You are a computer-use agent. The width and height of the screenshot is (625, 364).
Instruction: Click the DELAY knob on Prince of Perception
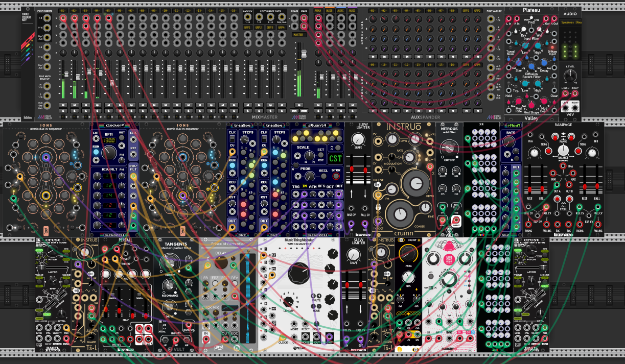click(221, 262)
